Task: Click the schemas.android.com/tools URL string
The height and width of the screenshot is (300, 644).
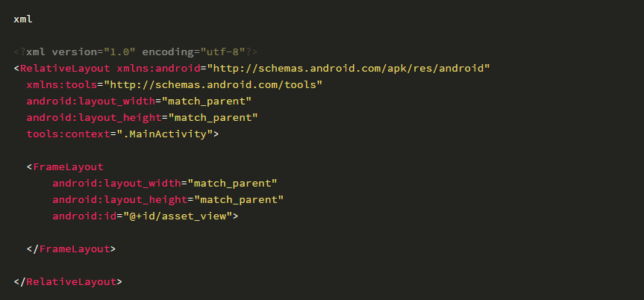Action: coord(213,85)
